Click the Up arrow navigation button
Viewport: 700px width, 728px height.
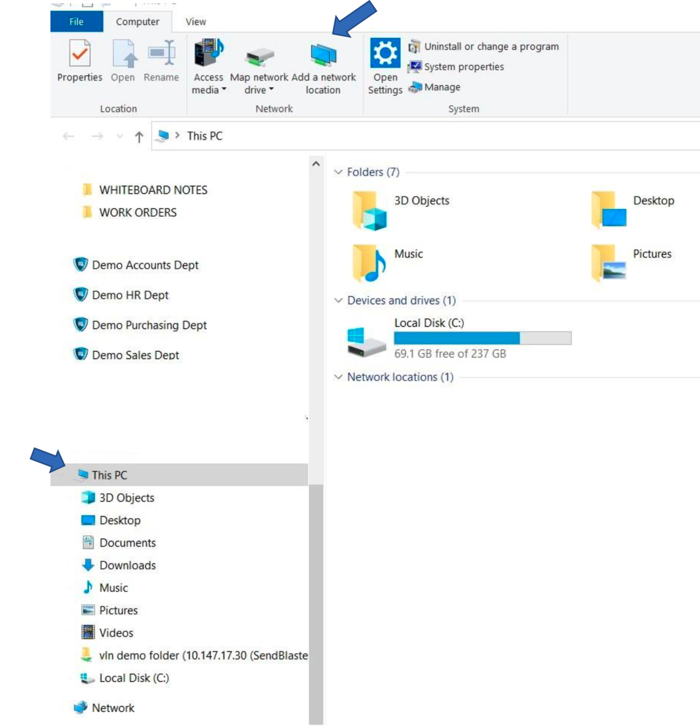click(x=139, y=137)
